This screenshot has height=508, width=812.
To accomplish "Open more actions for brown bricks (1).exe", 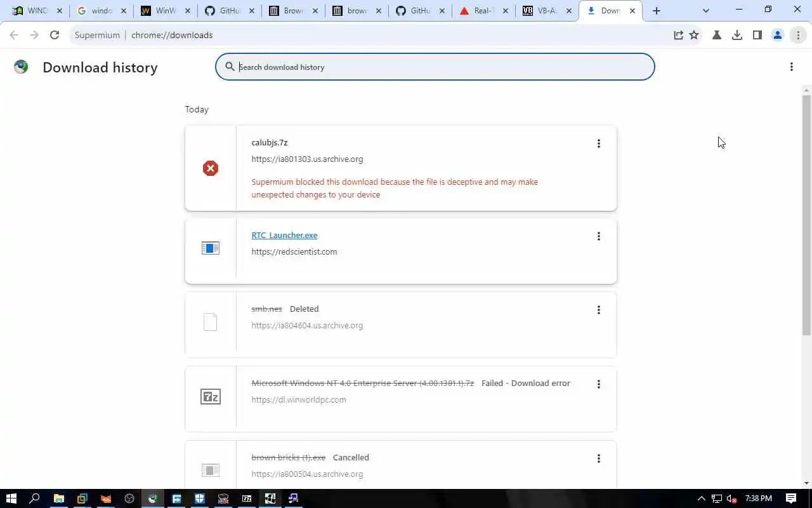I will point(598,458).
